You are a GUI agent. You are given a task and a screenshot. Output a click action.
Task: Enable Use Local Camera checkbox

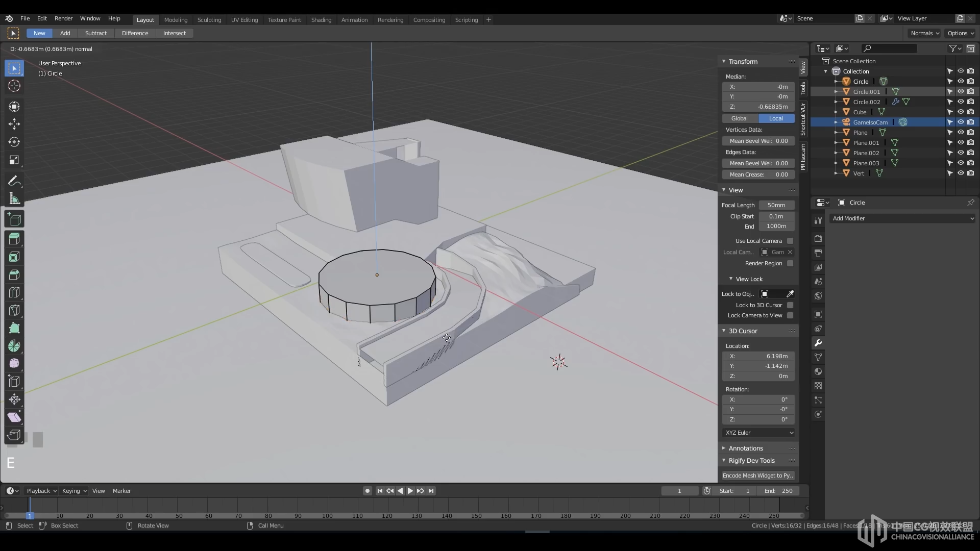[x=790, y=241]
